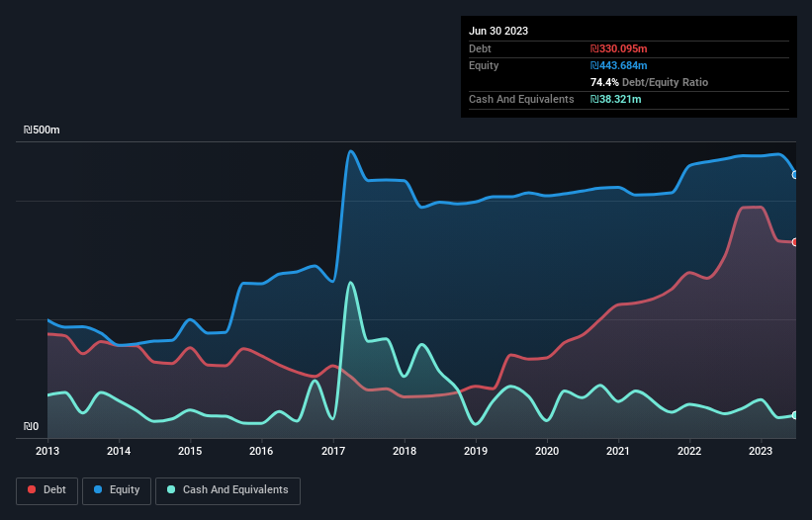This screenshot has height=520, width=812.
Task: Toggle the Debt legend button
Action: coord(47,490)
